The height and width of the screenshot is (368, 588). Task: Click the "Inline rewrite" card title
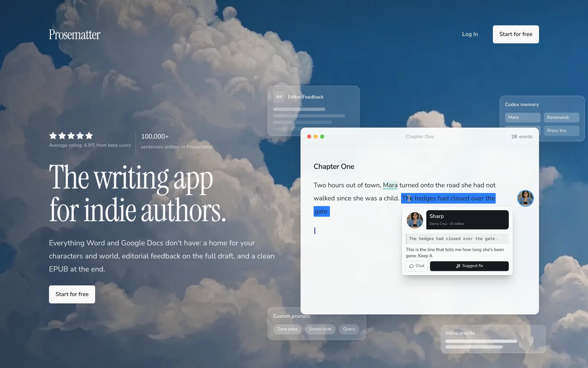coord(460,333)
